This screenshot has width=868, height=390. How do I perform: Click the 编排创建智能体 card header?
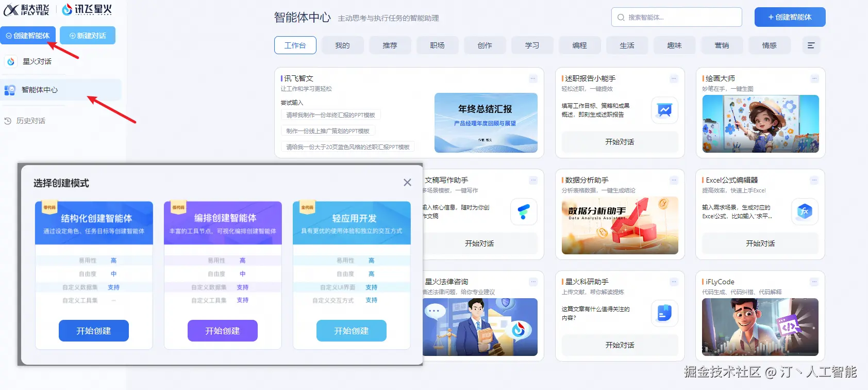coord(223,223)
